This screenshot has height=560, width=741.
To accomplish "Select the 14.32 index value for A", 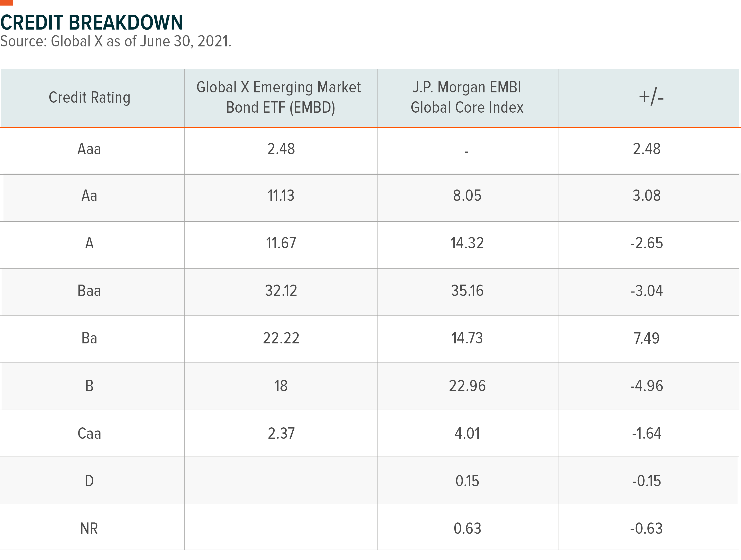I will (467, 243).
